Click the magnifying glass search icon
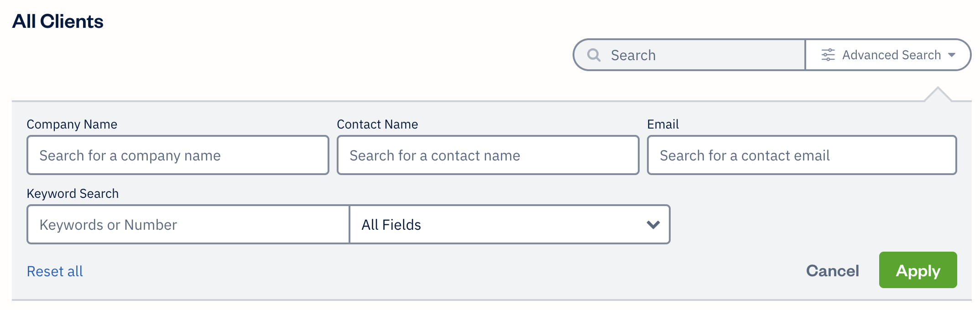The width and height of the screenshot is (980, 310). pyautogui.click(x=594, y=55)
